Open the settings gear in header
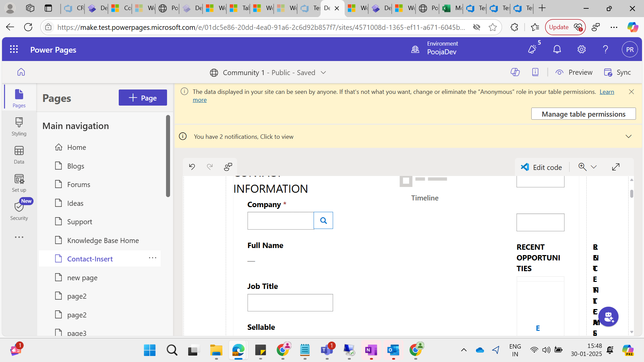This screenshot has height=362, width=644. click(581, 50)
